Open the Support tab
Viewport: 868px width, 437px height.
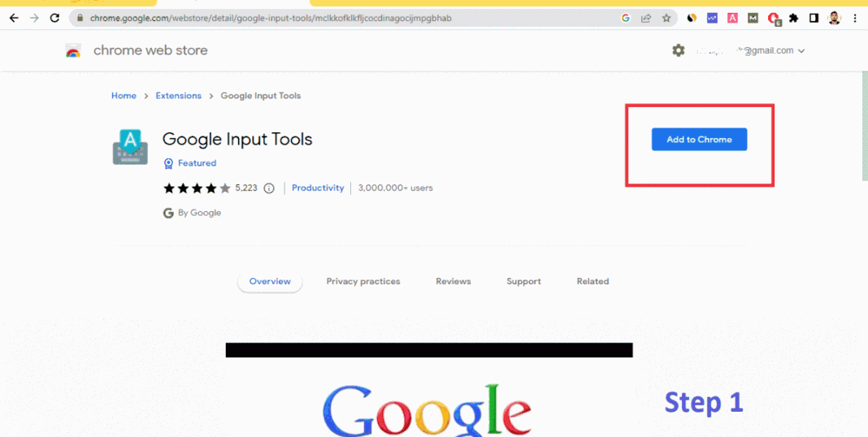[x=523, y=282]
